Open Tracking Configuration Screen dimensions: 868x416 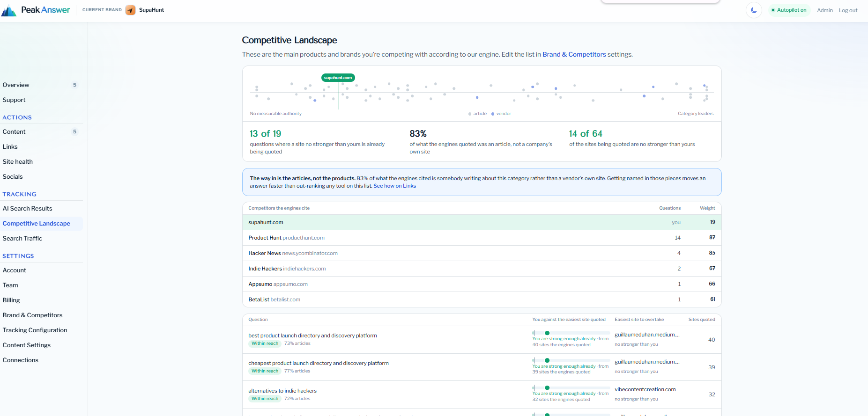pyautogui.click(x=35, y=330)
